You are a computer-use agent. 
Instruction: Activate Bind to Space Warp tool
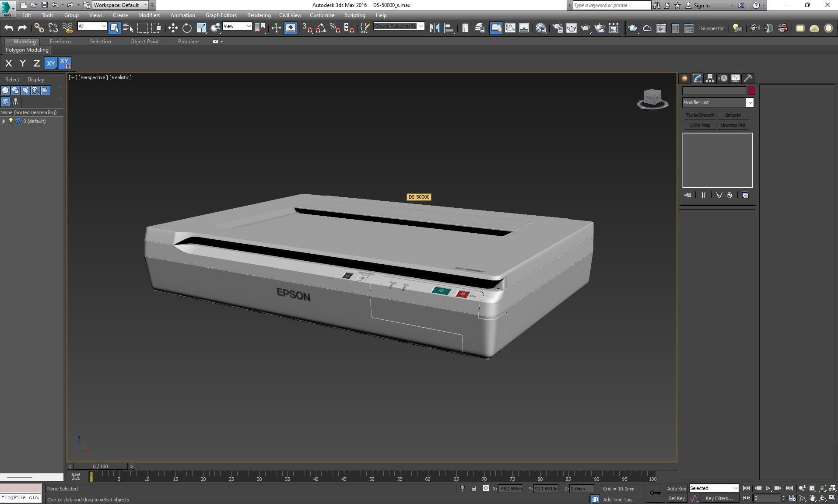pos(67,28)
